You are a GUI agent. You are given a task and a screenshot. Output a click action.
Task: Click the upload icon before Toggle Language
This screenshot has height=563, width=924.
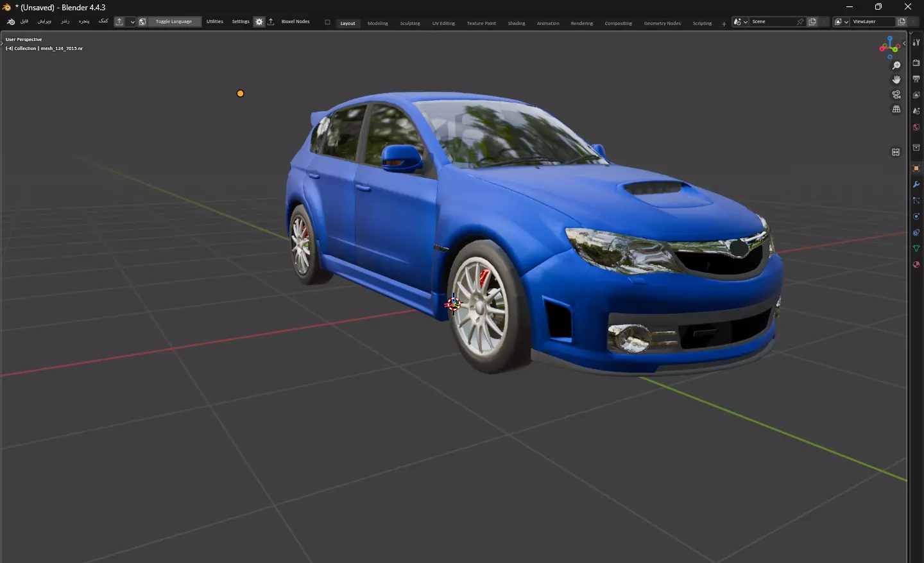click(119, 22)
